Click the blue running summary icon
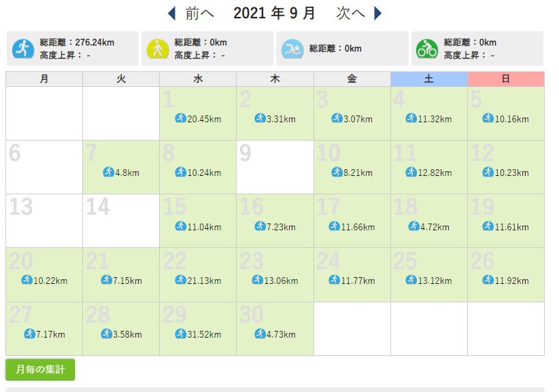Viewport: 559px width, 392px height. pos(23,48)
